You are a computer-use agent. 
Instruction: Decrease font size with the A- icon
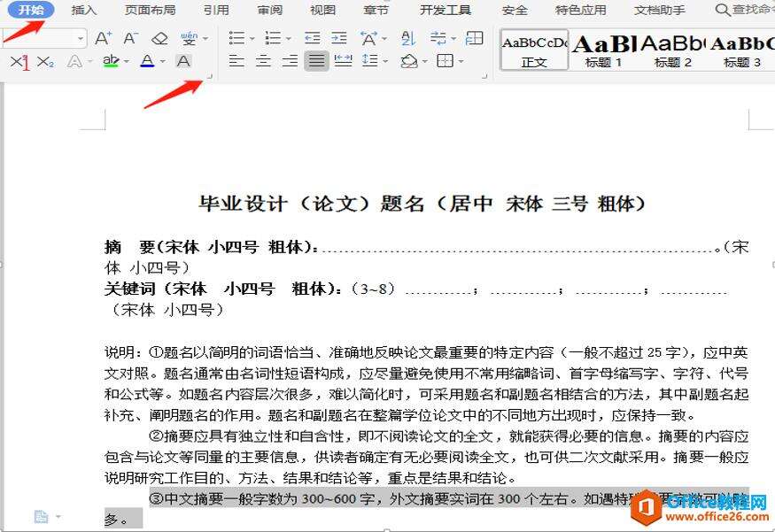(130, 38)
